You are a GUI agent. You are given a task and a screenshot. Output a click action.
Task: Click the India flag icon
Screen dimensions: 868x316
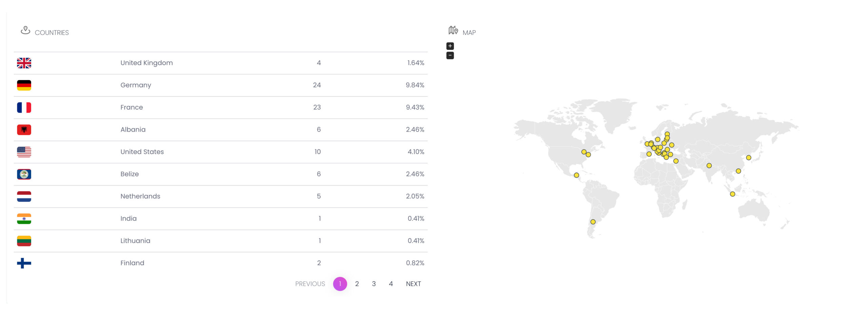tap(24, 219)
